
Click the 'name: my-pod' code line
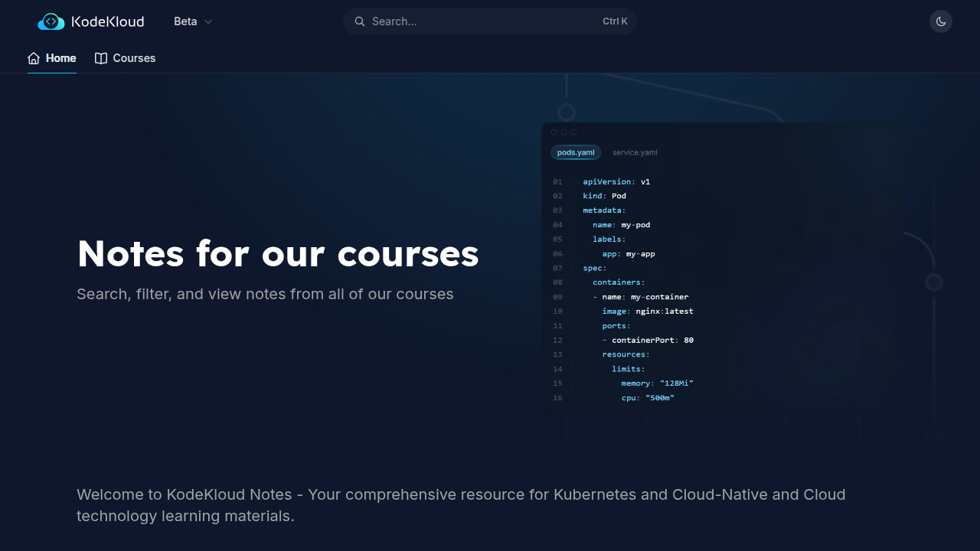[x=621, y=225]
